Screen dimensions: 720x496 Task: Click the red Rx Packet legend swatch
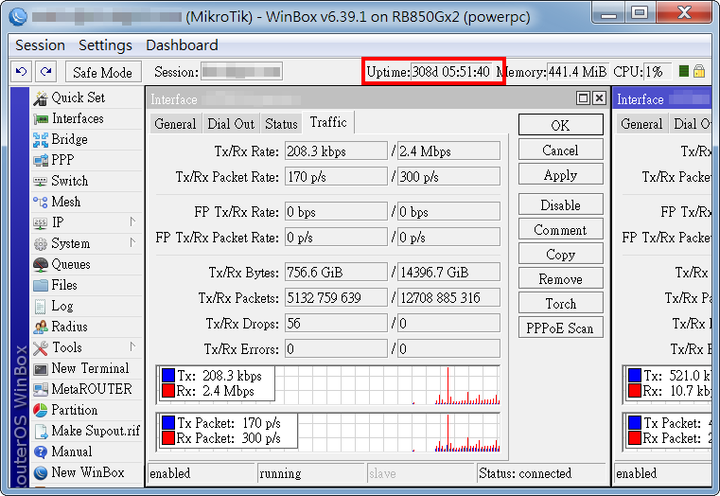click(x=169, y=438)
